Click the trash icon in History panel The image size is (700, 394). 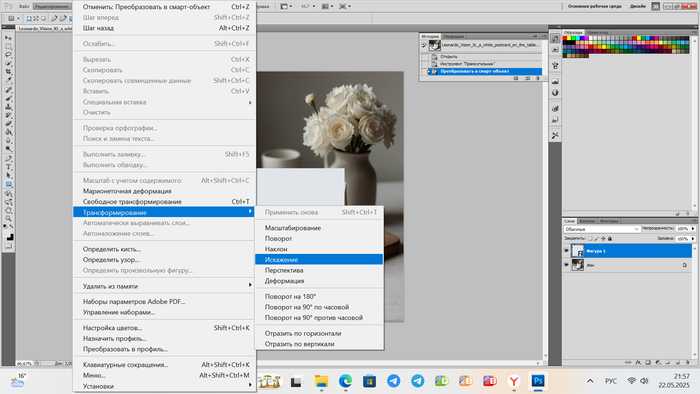pyautogui.click(x=538, y=78)
